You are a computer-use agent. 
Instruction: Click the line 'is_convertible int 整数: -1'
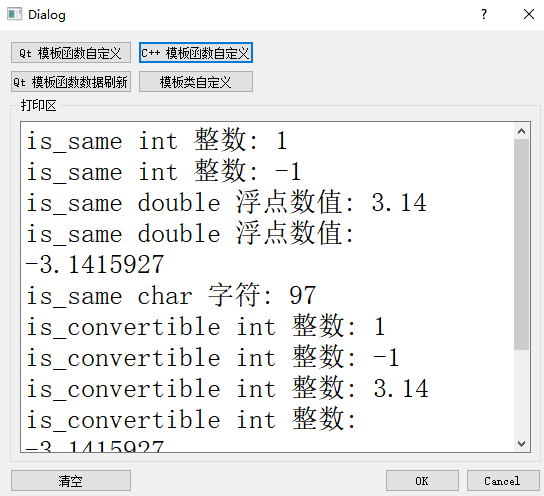pyautogui.click(x=213, y=358)
